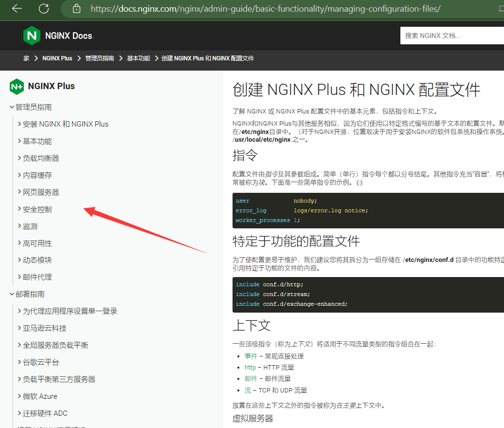504x428 pixels.
Task: Click the NGINX Docs header title
Action: [69, 36]
